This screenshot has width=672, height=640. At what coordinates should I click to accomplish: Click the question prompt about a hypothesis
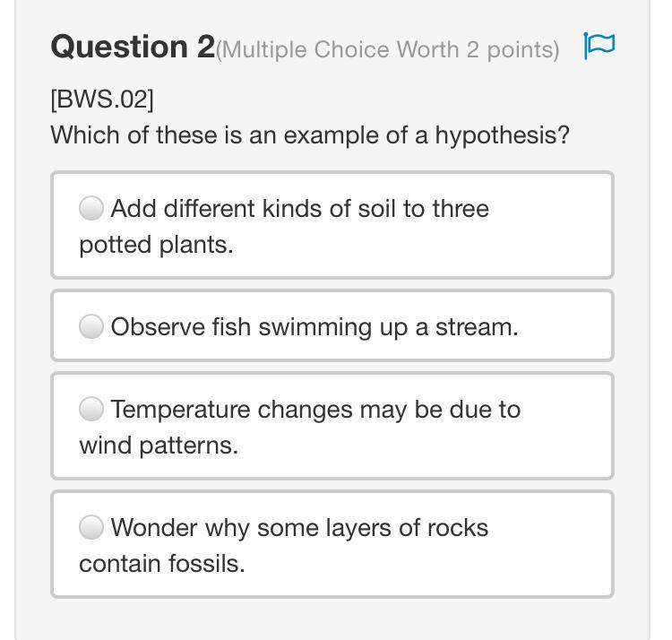tap(310, 135)
